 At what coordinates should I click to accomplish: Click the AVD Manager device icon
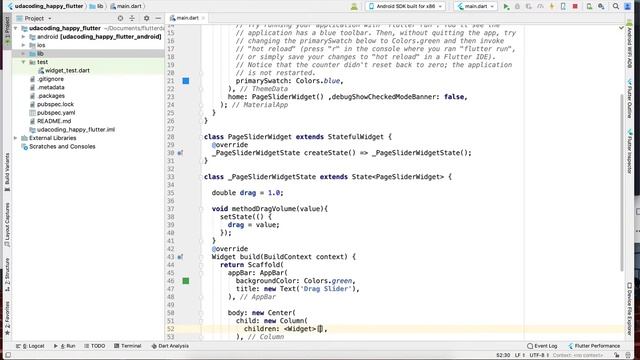589,6
